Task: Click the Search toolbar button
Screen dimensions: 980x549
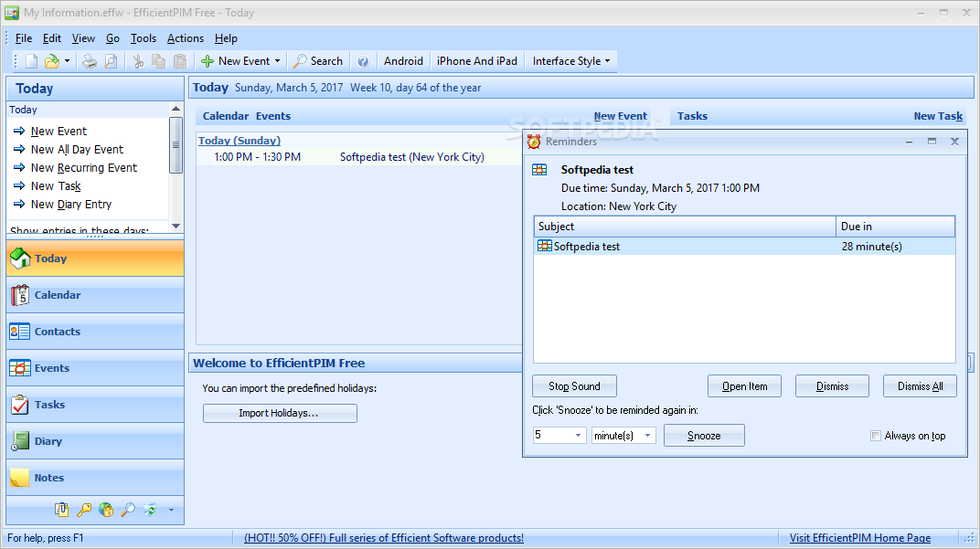Action: [318, 61]
